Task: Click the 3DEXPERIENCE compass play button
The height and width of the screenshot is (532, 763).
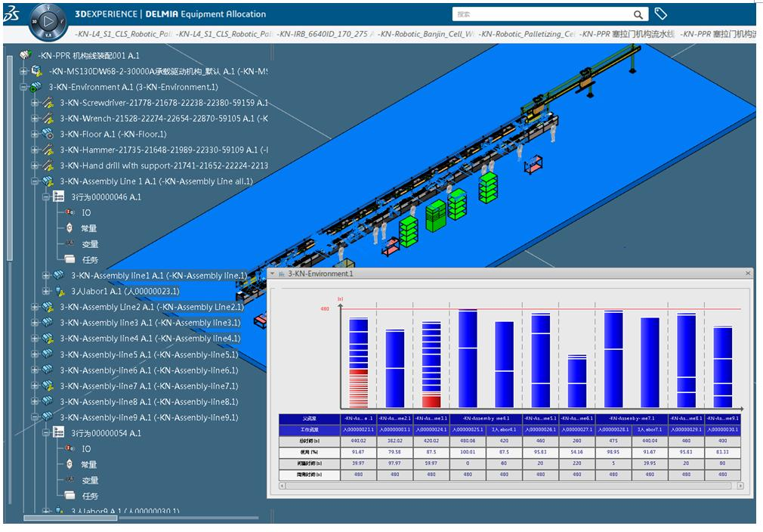Action: coord(49,20)
